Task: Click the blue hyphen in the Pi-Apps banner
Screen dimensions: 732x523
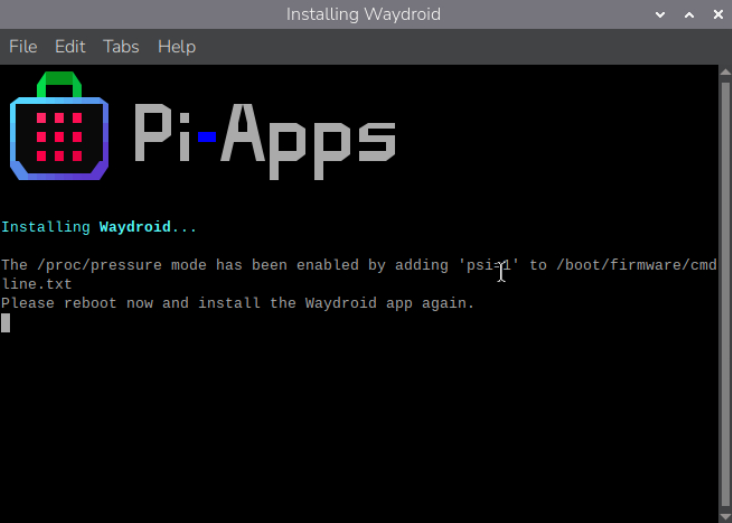Action: coord(207,137)
